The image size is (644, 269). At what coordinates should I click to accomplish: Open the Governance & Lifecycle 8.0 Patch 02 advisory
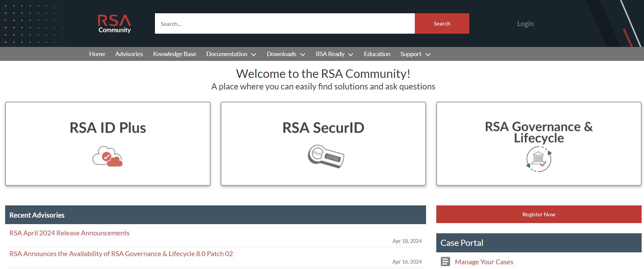(x=121, y=254)
